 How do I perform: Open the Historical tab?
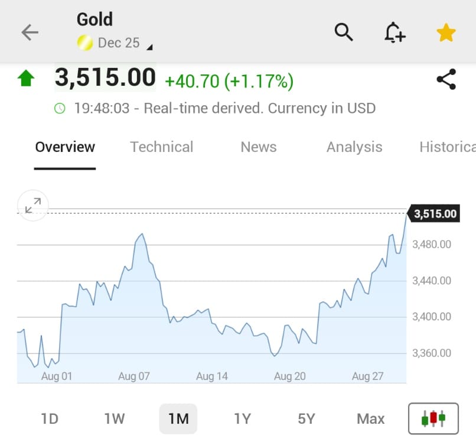click(x=447, y=147)
